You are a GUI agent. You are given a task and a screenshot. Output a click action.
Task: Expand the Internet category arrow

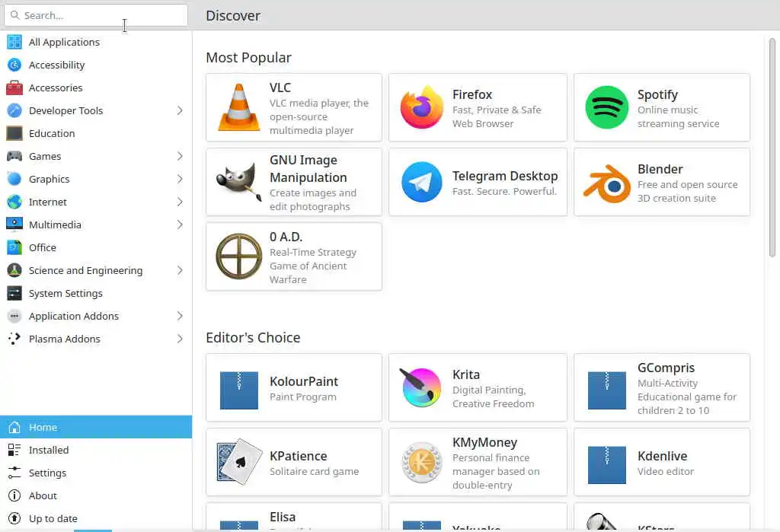pos(180,202)
